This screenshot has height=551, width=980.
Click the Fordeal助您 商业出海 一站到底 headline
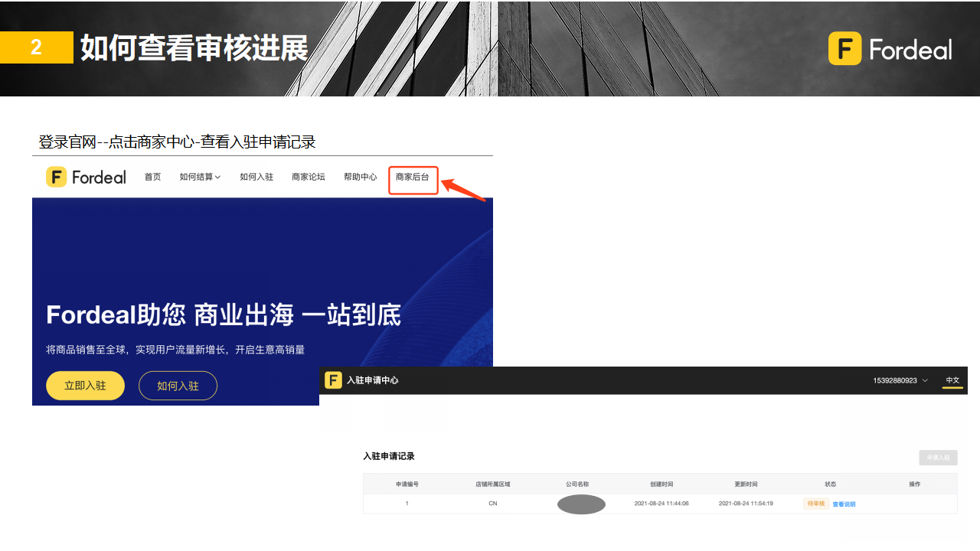tap(224, 315)
